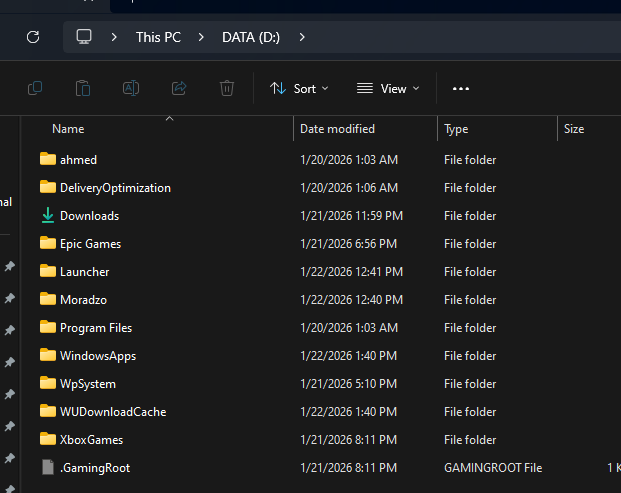Click the Rename icon in toolbar

coord(131,88)
